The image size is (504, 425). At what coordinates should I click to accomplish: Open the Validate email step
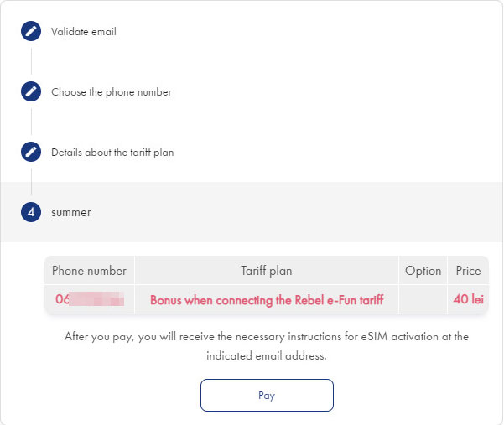[84, 32]
